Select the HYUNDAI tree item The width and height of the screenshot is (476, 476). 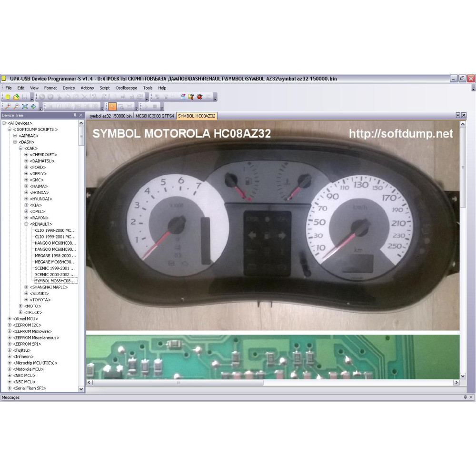coord(41,199)
